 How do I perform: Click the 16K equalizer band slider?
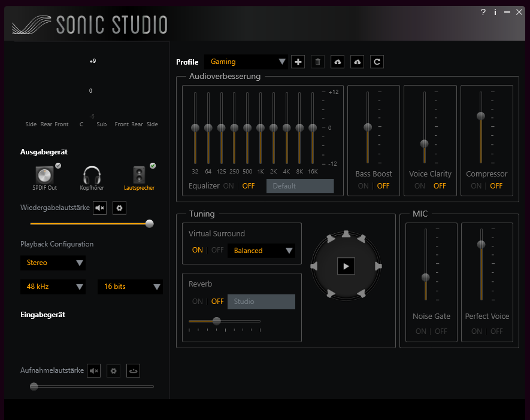(313, 128)
